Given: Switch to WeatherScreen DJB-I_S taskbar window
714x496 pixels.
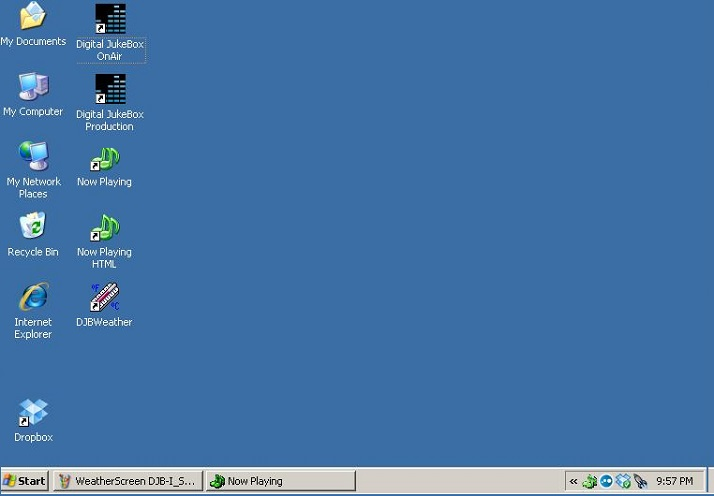Looking at the screenshot, I should tap(127, 481).
